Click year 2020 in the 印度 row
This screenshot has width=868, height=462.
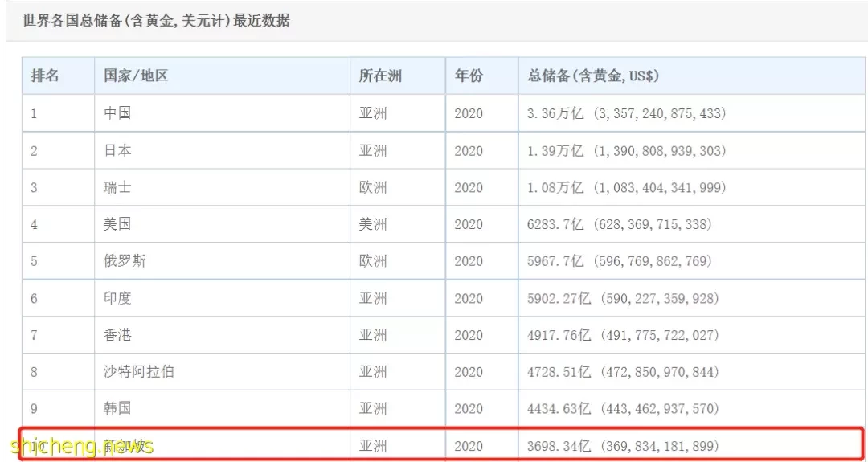[x=469, y=298]
